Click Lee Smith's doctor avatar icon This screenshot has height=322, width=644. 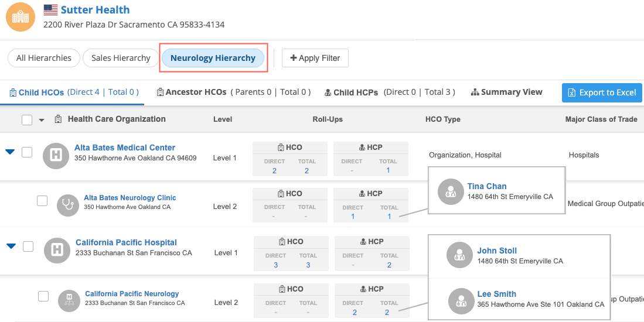(461, 300)
